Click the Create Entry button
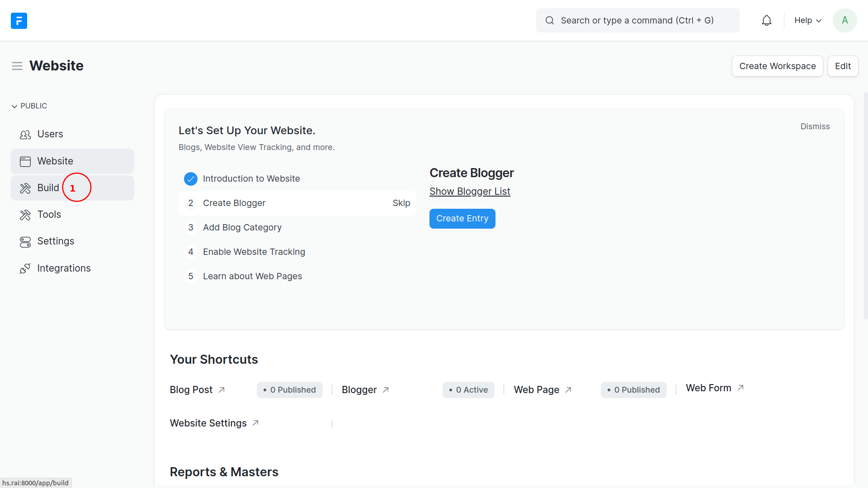The height and width of the screenshot is (488, 868). tap(462, 219)
